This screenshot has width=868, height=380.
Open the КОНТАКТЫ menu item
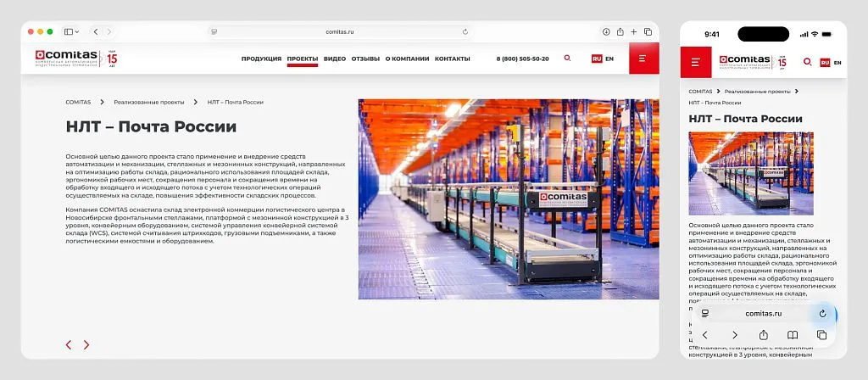(453, 59)
